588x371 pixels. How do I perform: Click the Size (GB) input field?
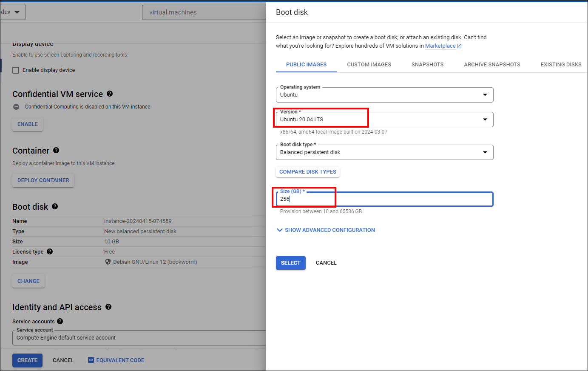tap(384, 199)
